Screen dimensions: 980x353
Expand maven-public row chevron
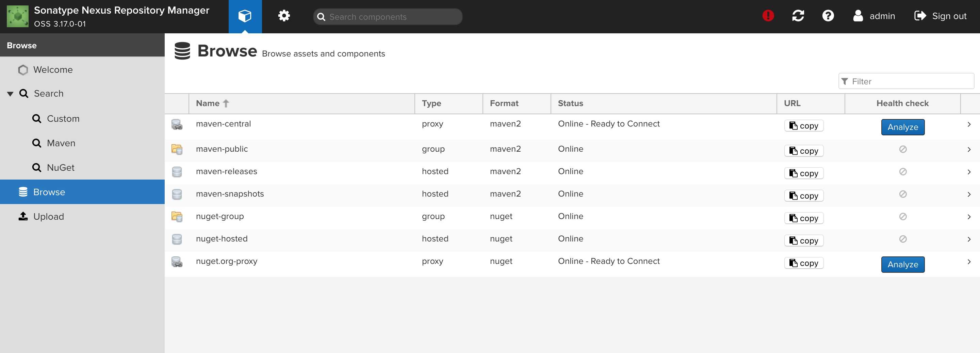click(x=969, y=150)
